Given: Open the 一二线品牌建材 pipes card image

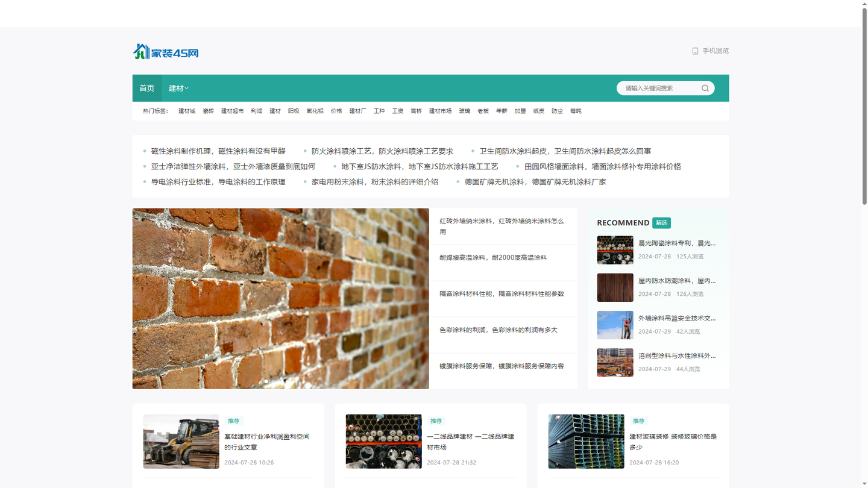Looking at the screenshot, I should (x=384, y=442).
